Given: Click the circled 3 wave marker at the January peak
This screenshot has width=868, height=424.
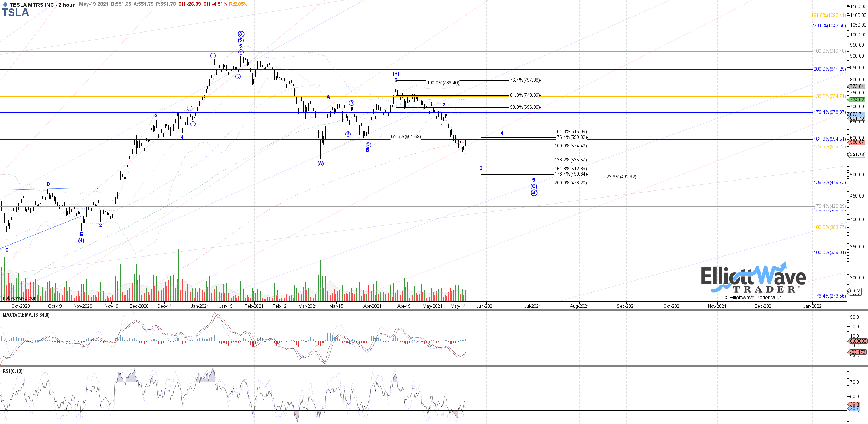Looking at the screenshot, I should (241, 34).
